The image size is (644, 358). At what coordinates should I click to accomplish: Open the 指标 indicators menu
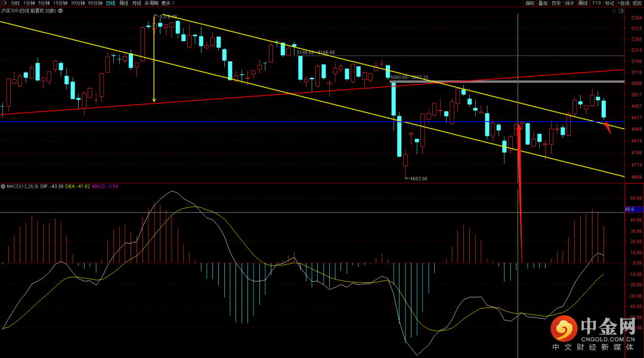click(530, 3)
